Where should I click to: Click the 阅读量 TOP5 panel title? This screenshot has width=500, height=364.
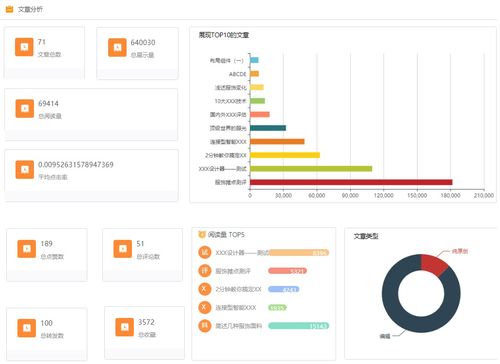click(226, 235)
